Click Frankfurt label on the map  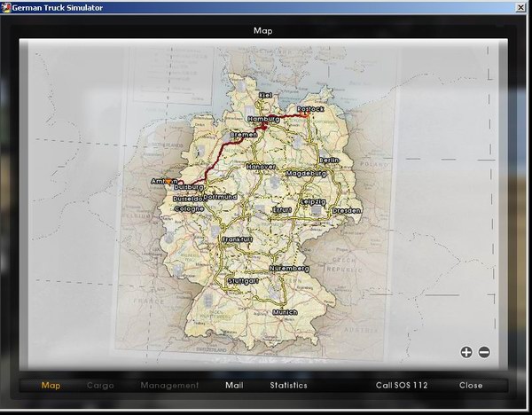click(x=238, y=239)
